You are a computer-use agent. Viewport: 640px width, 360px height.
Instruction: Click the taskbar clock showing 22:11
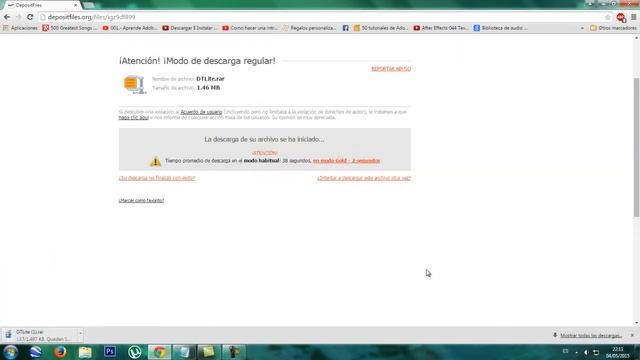click(618, 353)
